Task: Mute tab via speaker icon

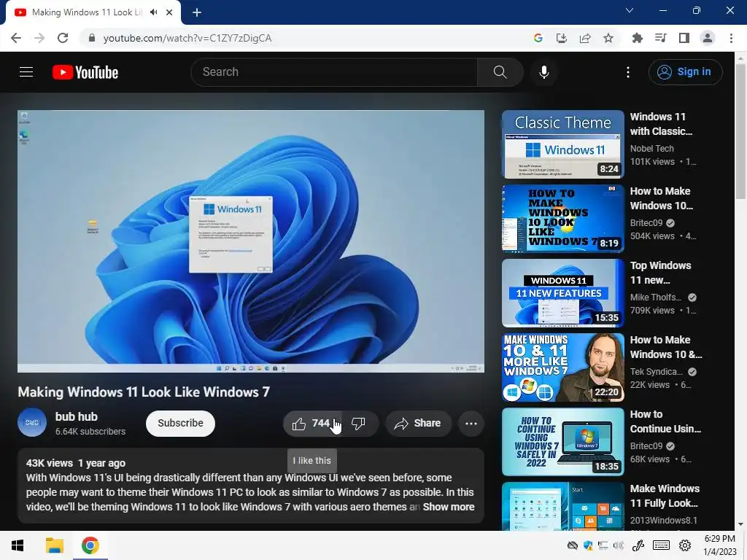Action: click(x=153, y=12)
